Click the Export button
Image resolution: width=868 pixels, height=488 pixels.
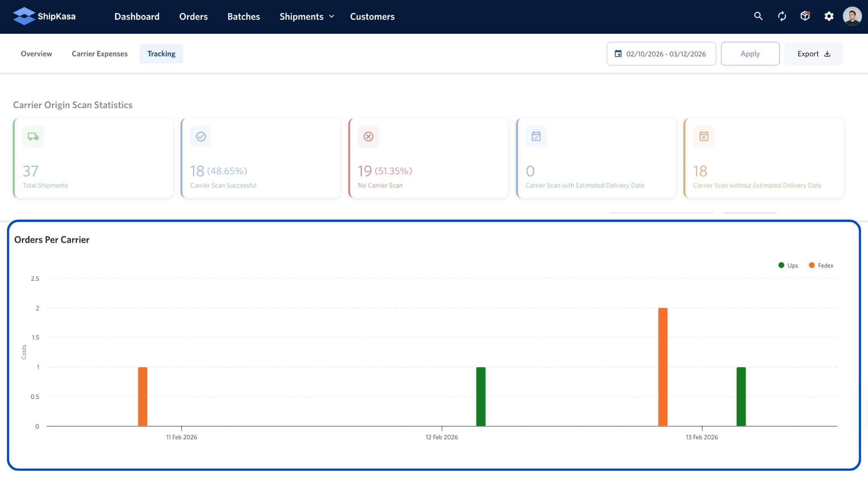[813, 54]
